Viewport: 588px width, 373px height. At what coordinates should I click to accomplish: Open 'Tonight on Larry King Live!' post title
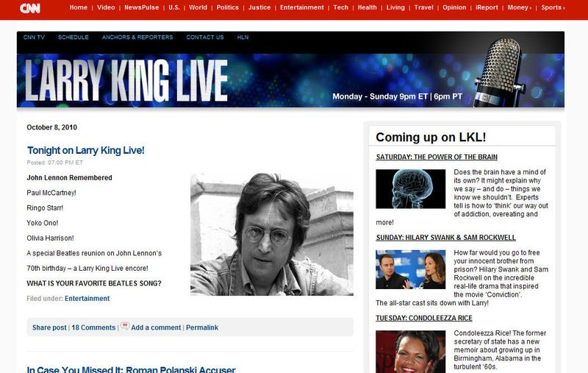[85, 151]
